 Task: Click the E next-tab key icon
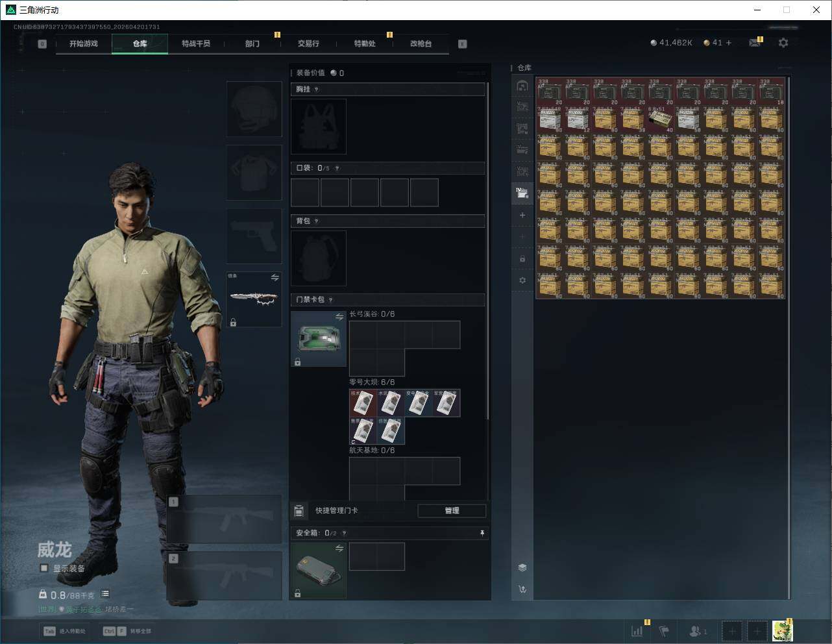[x=463, y=44]
